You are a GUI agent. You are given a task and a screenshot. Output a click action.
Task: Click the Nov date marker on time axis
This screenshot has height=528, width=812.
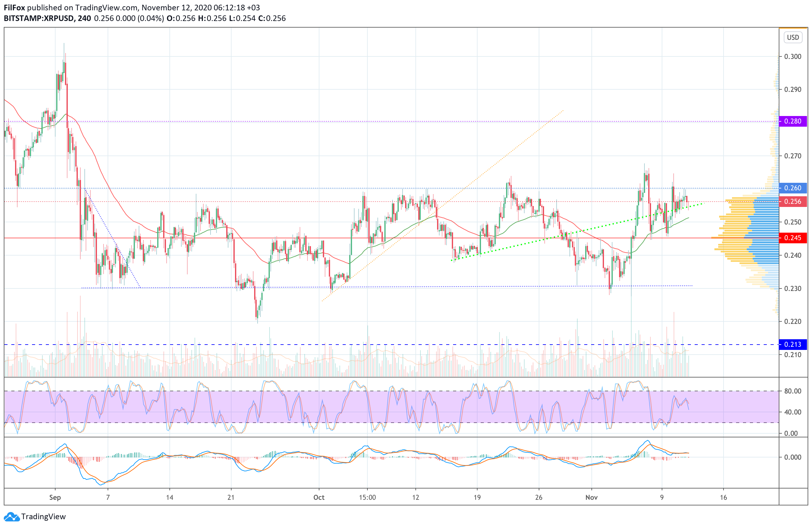click(x=591, y=497)
